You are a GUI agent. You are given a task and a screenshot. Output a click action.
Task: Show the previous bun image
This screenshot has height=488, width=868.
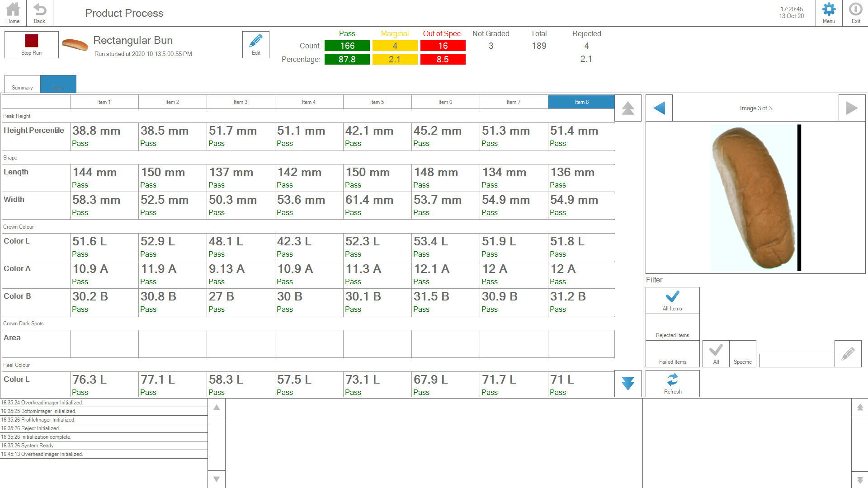tap(659, 108)
